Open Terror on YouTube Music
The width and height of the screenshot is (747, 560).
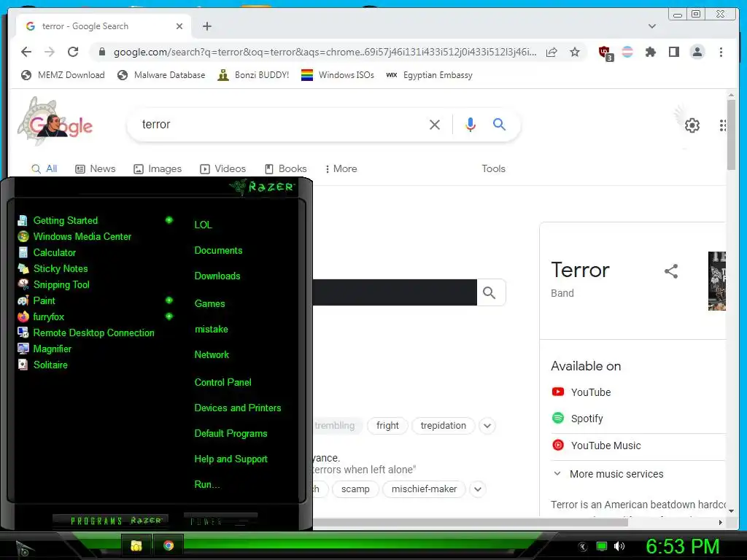tap(597, 446)
